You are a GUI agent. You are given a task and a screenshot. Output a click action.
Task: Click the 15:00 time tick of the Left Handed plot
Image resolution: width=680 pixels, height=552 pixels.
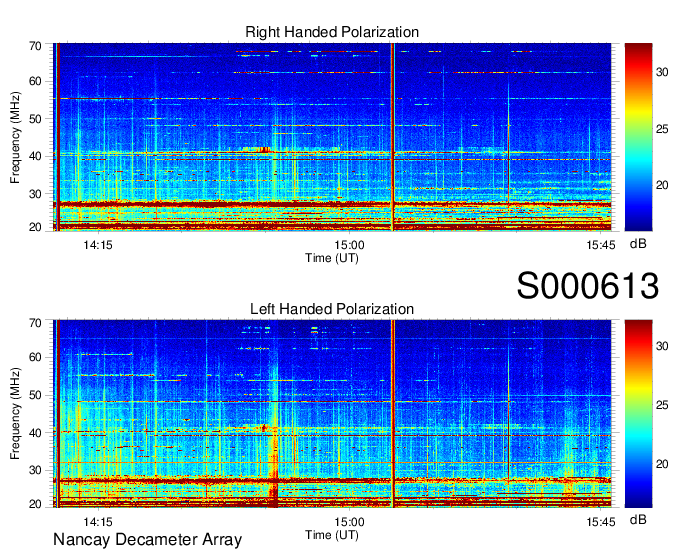pyautogui.click(x=349, y=522)
